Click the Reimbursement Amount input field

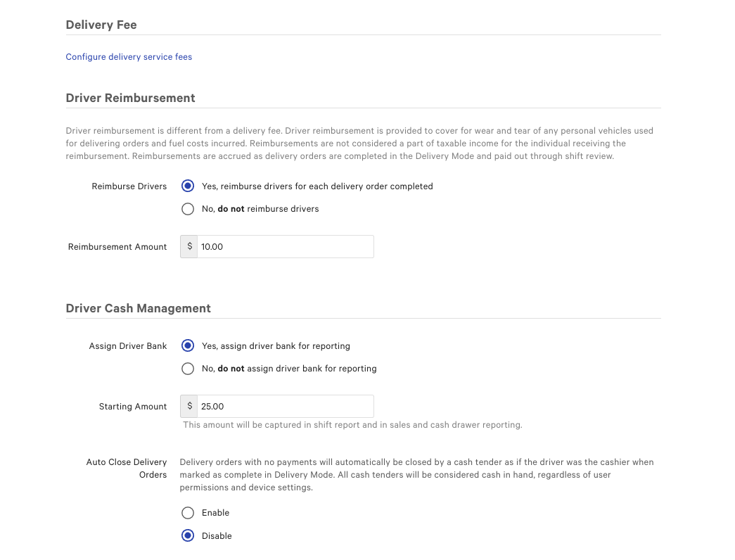[285, 246]
